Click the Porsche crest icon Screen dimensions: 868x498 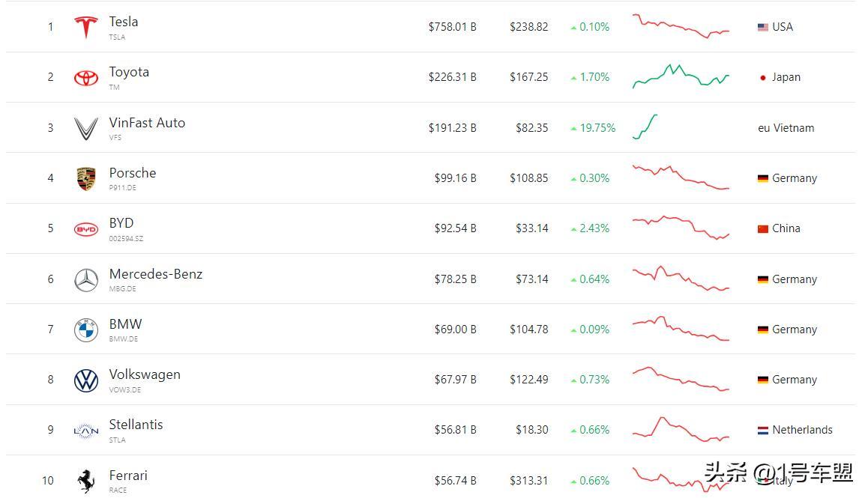(x=85, y=179)
